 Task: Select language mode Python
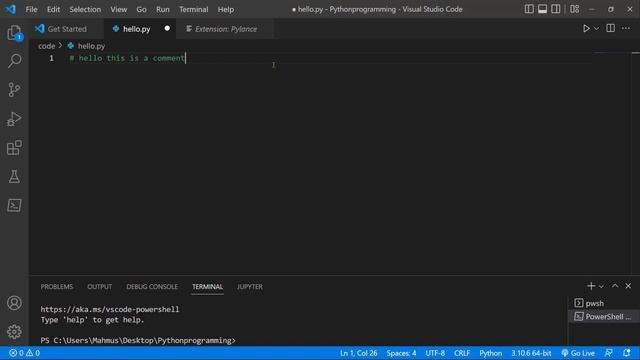coord(491,353)
